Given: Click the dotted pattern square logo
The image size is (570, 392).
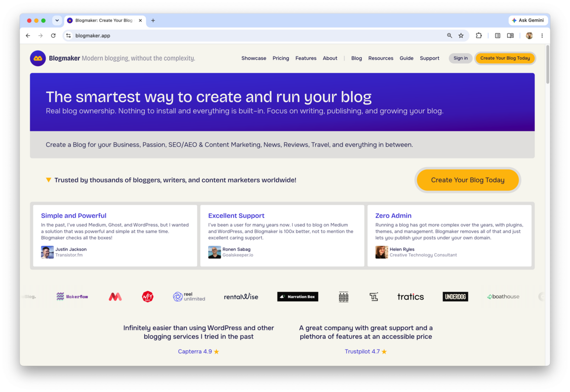Looking at the screenshot, I should point(343,297).
